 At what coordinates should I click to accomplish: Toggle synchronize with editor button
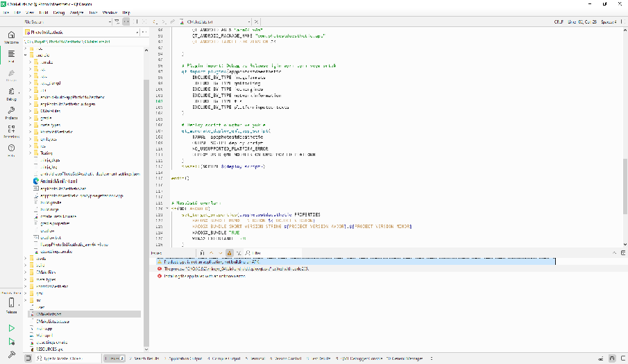(126, 21)
